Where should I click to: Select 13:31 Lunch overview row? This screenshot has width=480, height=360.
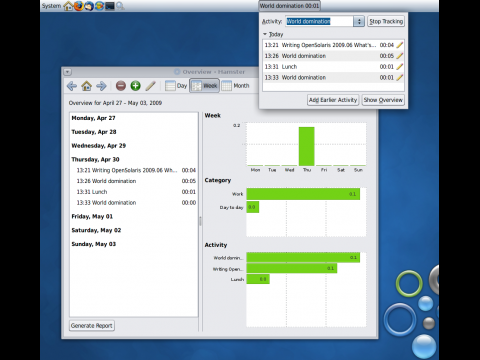(134, 192)
